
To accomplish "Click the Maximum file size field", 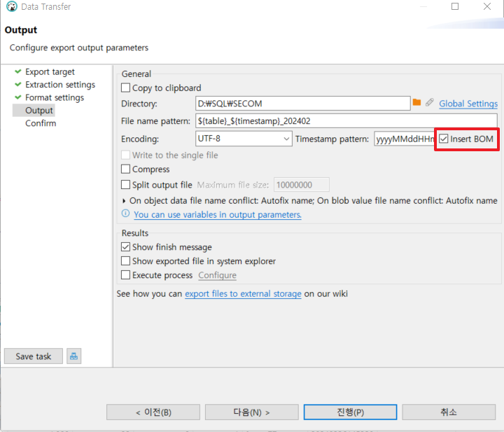I will click(302, 185).
